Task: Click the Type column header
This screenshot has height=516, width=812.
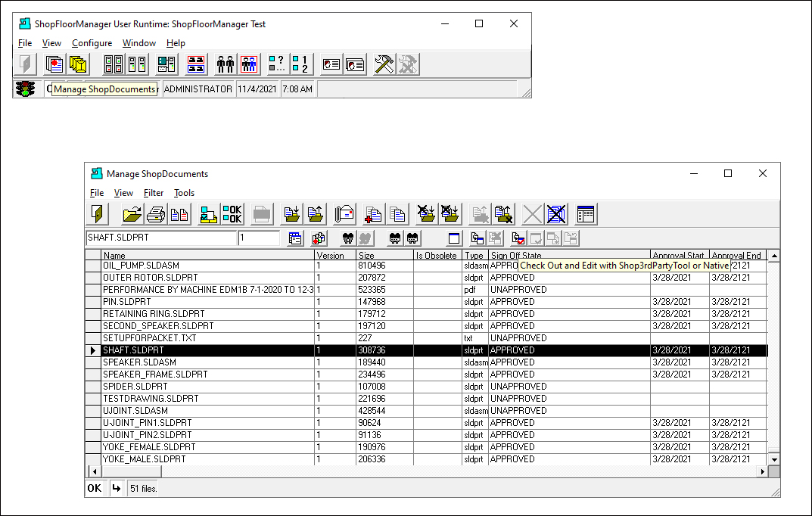Action: click(475, 255)
